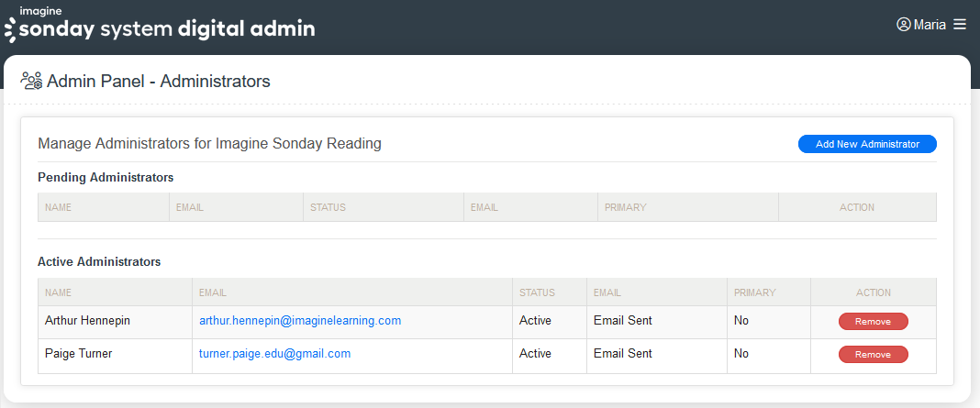Image resolution: width=980 pixels, height=408 pixels.
Task: Click the Admin Panel administrators icon
Action: pyautogui.click(x=31, y=81)
